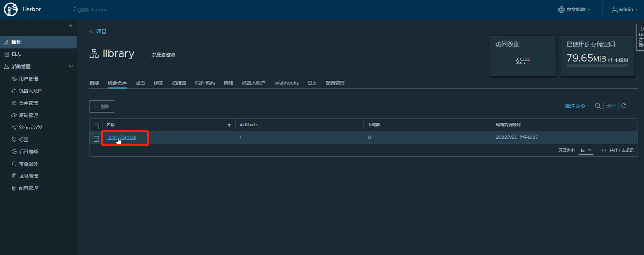Switch to the 概要 tab

click(94, 83)
